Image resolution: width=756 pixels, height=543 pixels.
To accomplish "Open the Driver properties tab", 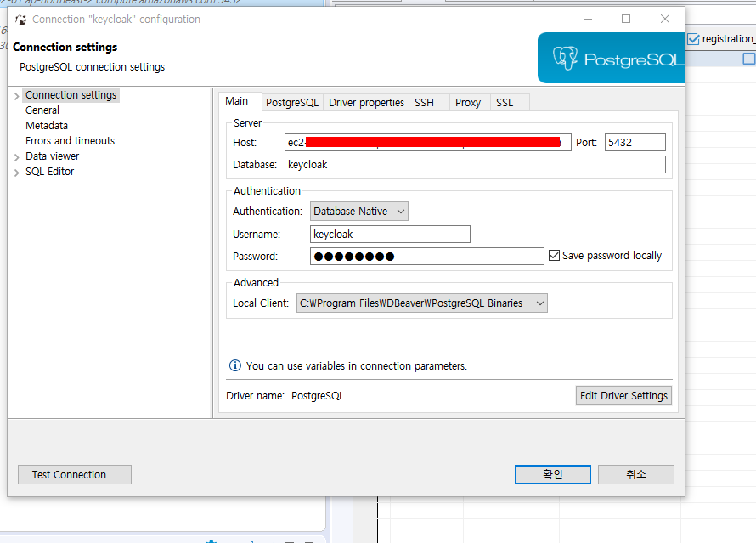I will (366, 103).
